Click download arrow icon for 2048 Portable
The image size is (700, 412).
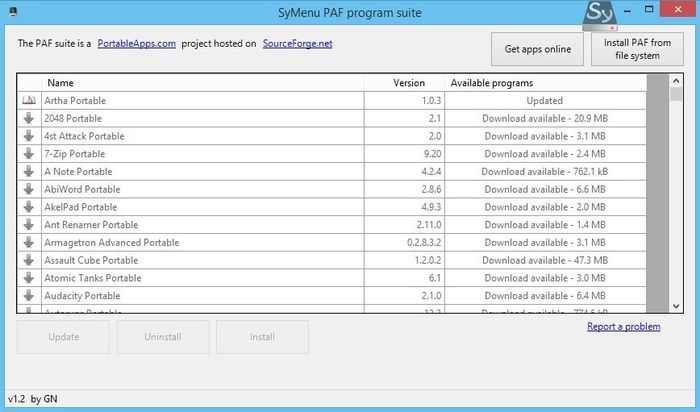(29, 118)
